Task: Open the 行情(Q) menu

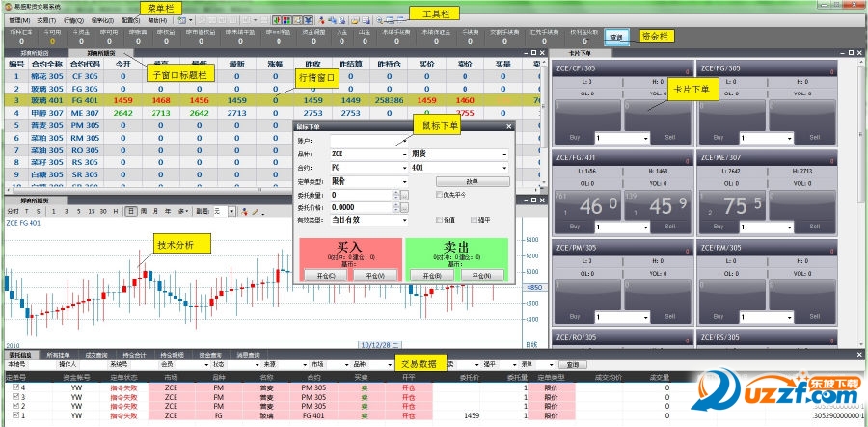Action: pos(73,20)
